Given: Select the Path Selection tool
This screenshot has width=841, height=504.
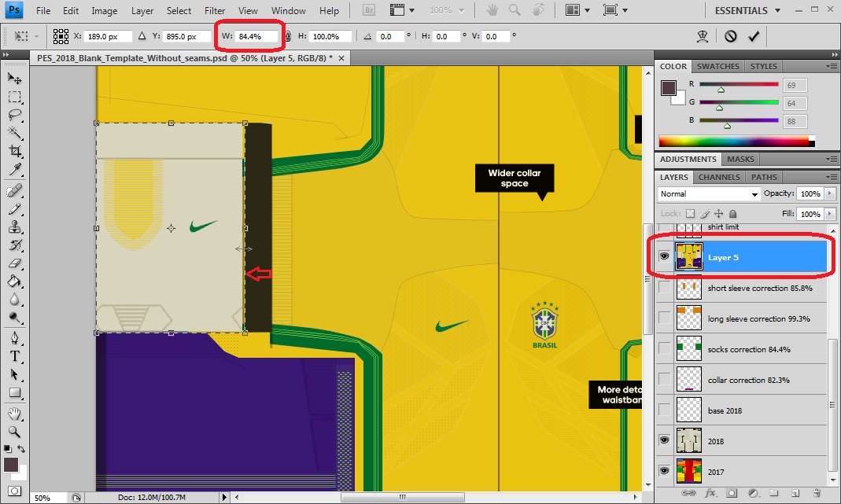Looking at the screenshot, I should (x=14, y=374).
